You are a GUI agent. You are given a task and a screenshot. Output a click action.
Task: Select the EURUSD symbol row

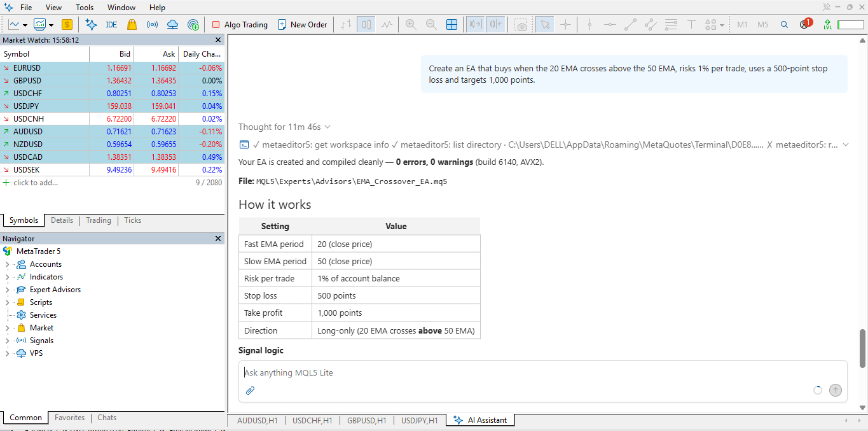click(113, 68)
